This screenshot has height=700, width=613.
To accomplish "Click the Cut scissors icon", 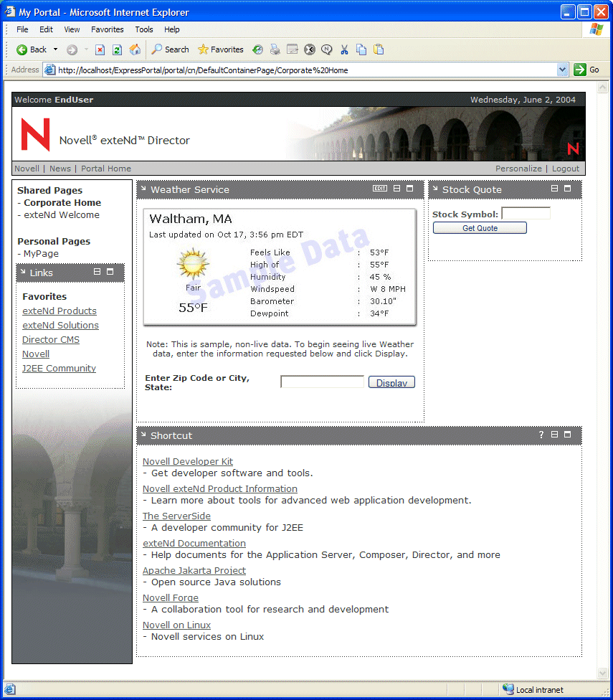I will coord(344,49).
